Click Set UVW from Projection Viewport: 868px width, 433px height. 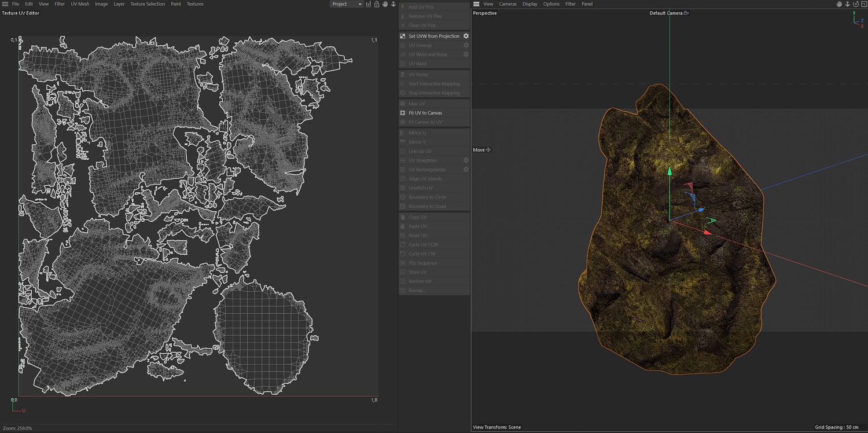pos(433,36)
